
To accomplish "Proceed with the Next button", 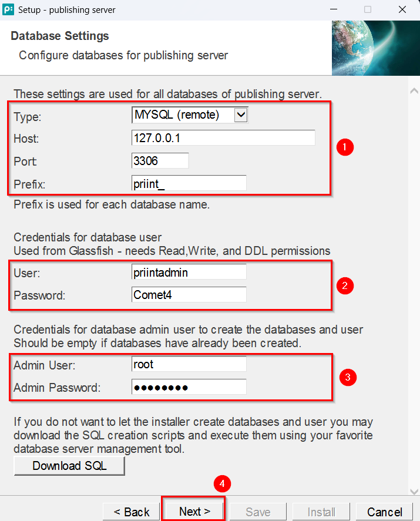I will point(194,512).
